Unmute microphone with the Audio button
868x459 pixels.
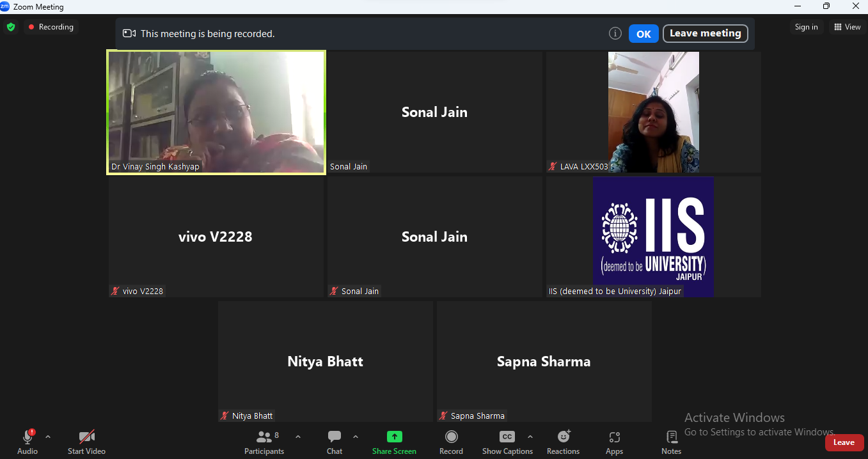pos(28,437)
